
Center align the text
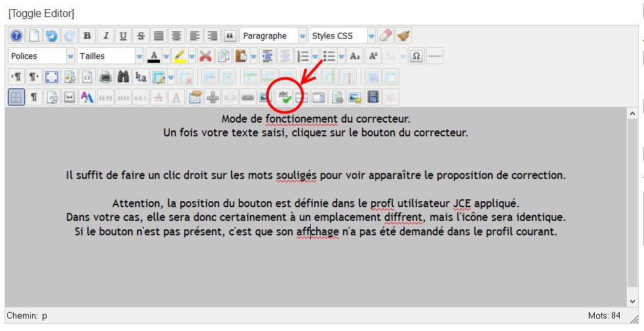pos(176,36)
